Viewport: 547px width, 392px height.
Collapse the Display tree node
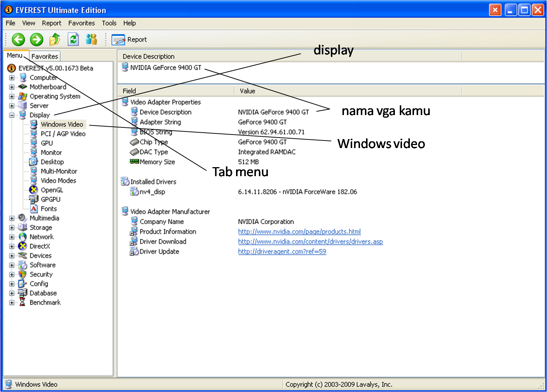point(12,115)
